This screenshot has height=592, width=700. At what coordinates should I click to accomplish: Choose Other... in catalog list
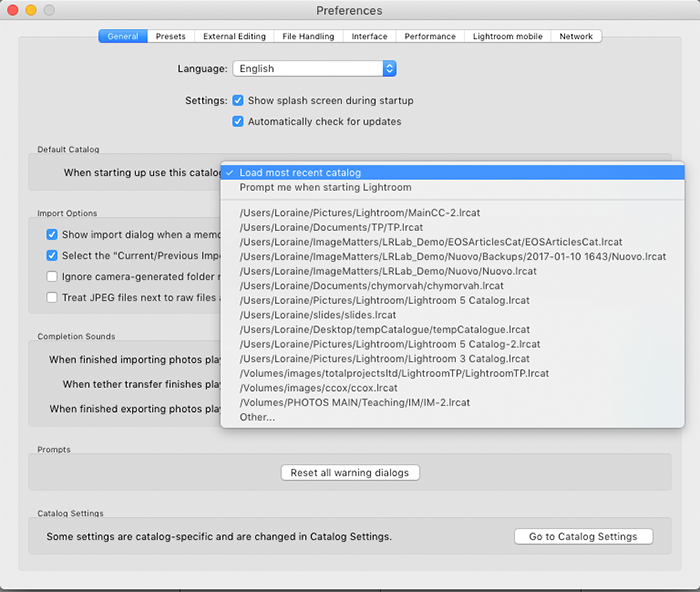click(452, 417)
